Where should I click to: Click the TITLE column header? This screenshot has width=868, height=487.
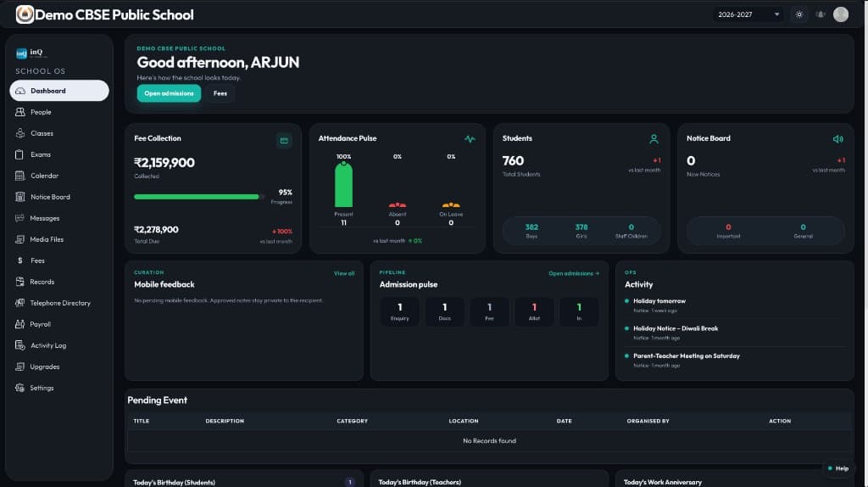pyautogui.click(x=142, y=421)
